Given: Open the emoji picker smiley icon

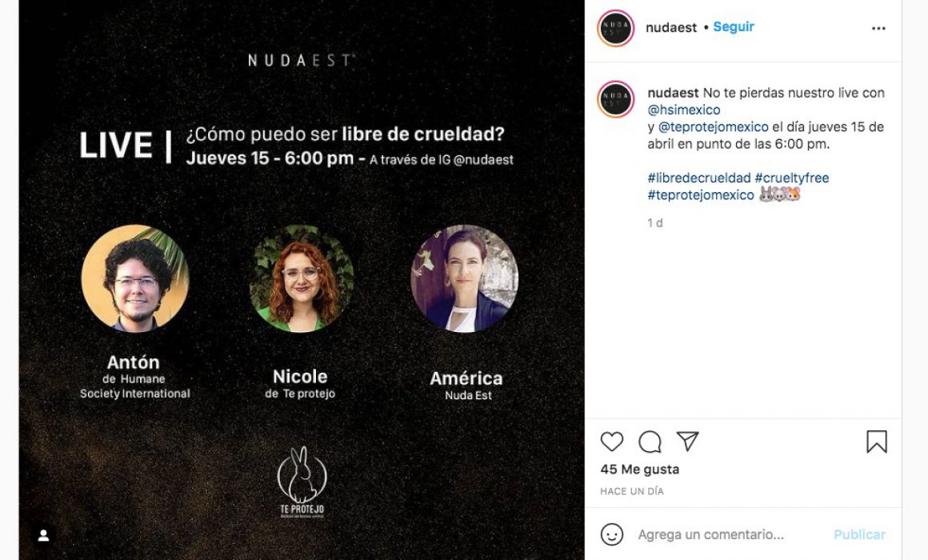Looking at the screenshot, I should 612,534.
